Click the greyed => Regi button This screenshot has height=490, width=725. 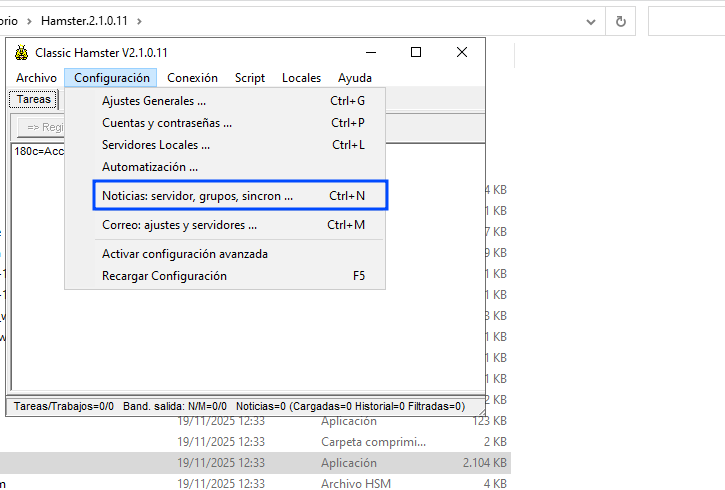point(41,127)
